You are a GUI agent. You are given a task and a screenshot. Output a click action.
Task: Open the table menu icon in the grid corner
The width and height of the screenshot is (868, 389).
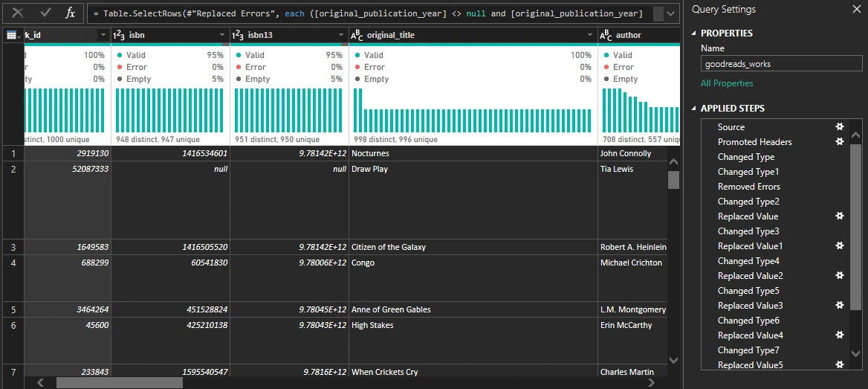tap(12, 35)
